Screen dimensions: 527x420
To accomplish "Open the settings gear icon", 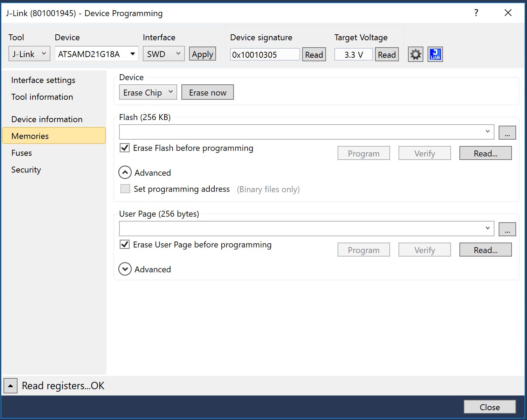I will tap(416, 54).
